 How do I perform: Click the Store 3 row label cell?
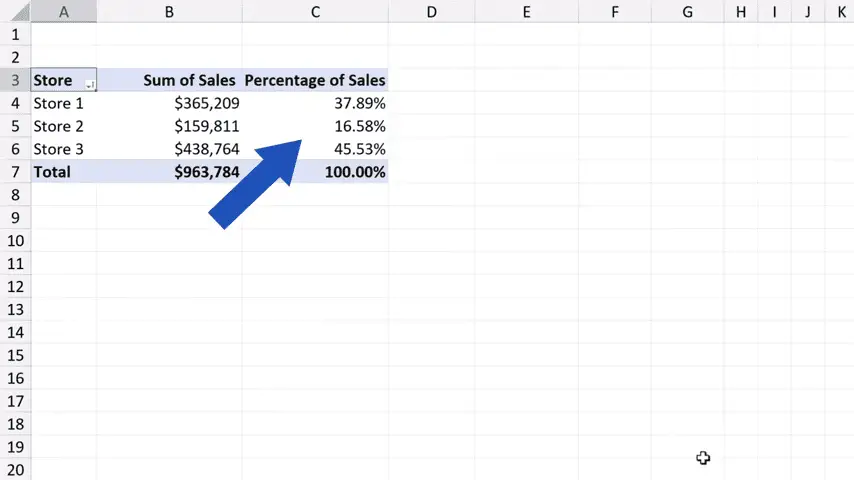pos(59,149)
